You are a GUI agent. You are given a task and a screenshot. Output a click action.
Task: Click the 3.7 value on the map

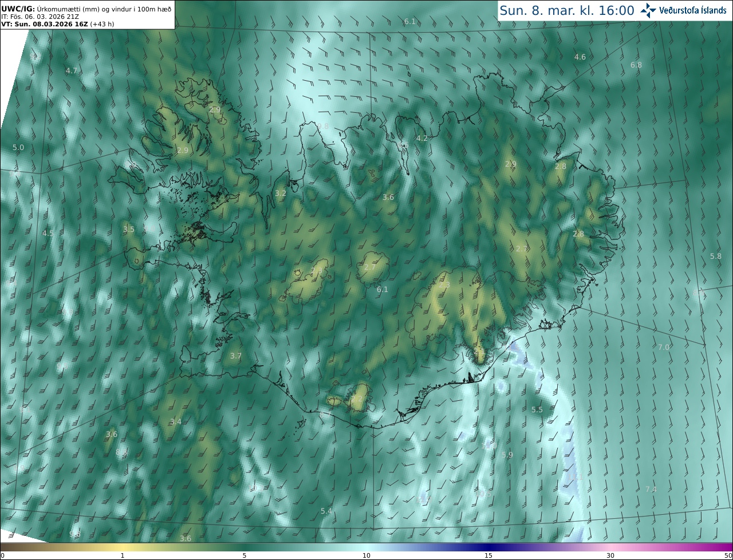coord(236,356)
